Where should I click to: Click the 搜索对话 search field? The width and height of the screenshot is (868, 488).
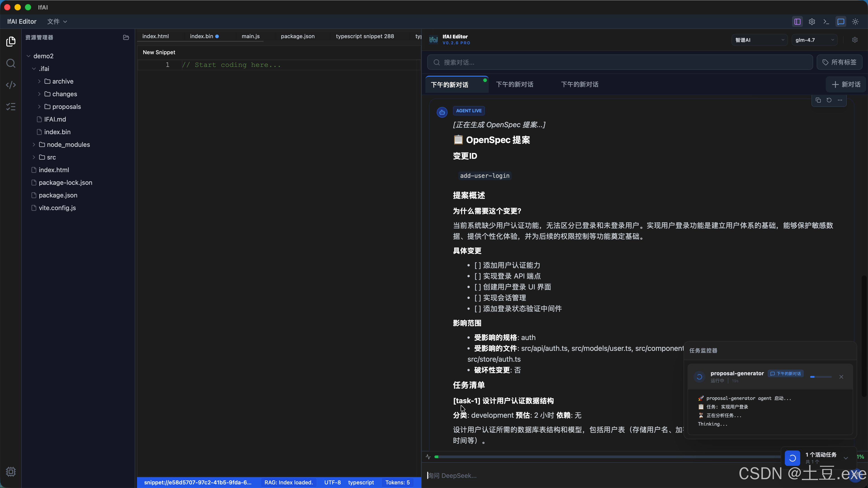point(620,62)
